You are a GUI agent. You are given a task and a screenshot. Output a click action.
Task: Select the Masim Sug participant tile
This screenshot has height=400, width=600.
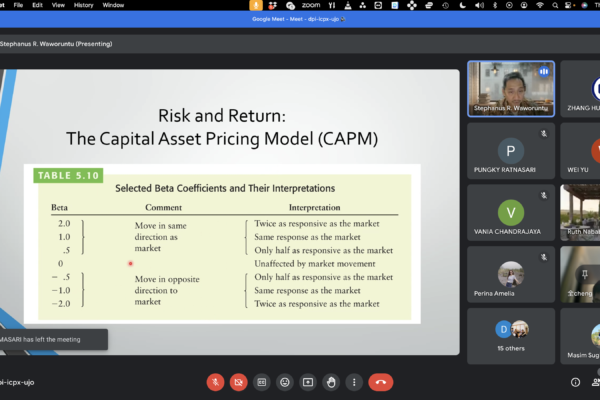[x=580, y=336]
